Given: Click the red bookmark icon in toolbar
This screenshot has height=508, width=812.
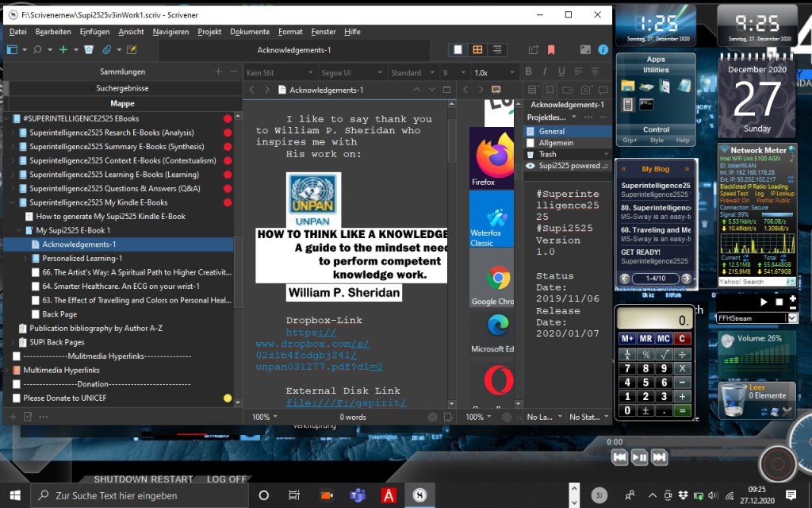Looking at the screenshot, I should pos(550,50).
